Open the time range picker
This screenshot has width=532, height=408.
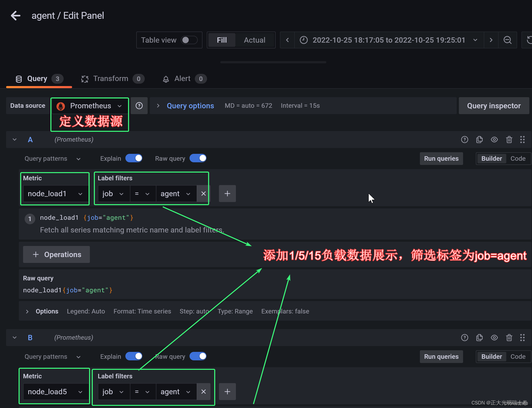(389, 40)
